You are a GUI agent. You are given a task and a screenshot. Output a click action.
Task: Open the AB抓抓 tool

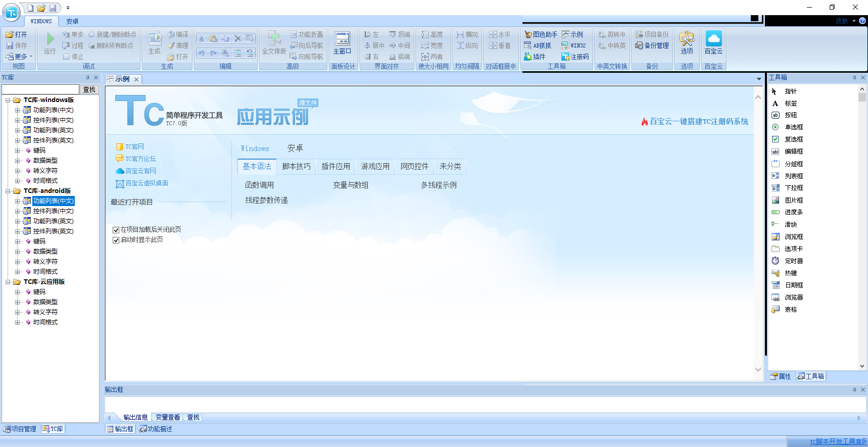pyautogui.click(x=538, y=45)
